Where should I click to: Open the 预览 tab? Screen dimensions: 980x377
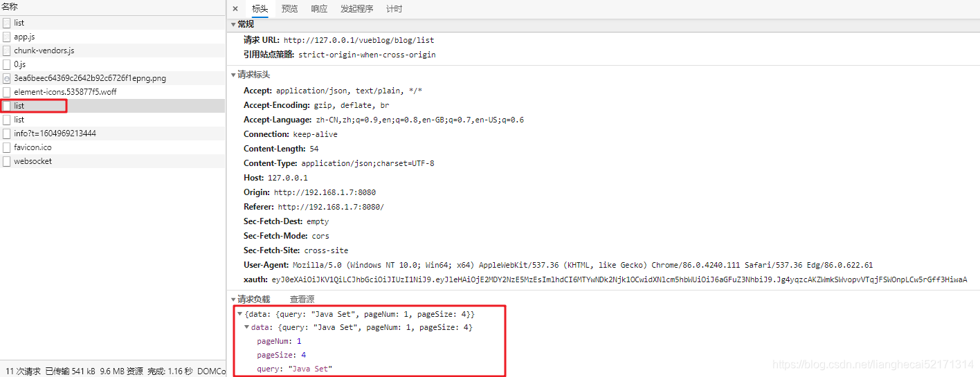[x=289, y=9]
